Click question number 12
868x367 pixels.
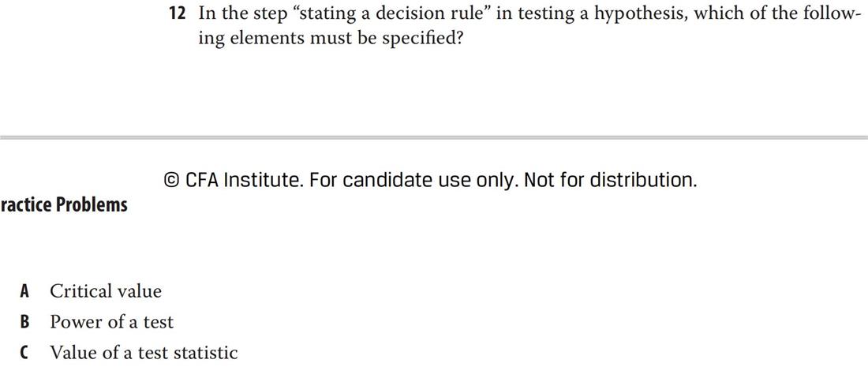pyautogui.click(x=177, y=14)
